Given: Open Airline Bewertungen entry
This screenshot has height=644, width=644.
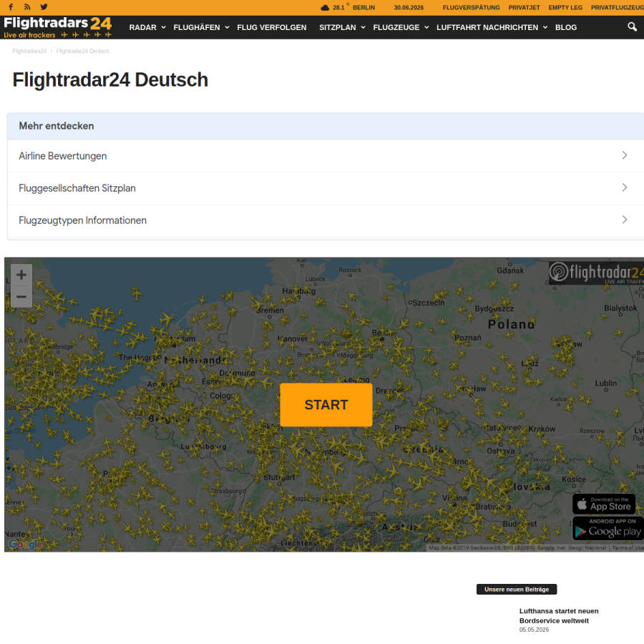Looking at the screenshot, I should (326, 156).
